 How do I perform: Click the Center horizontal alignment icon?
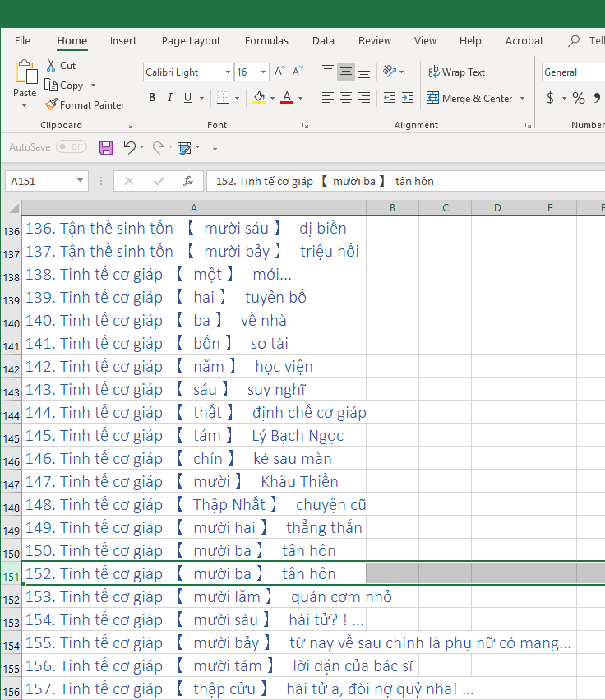[x=346, y=98]
